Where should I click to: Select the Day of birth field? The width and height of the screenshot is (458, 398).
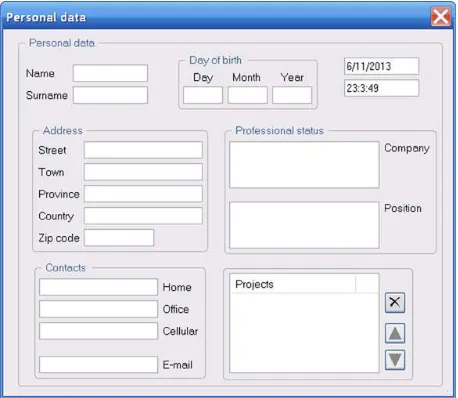[203, 95]
